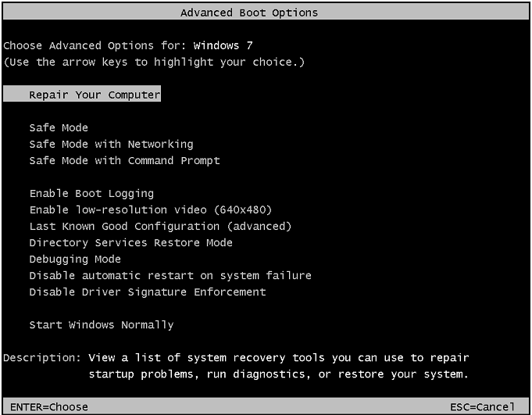532x415 pixels.
Task: Choose Enable low-resolution video (640x480)
Action: pos(151,209)
